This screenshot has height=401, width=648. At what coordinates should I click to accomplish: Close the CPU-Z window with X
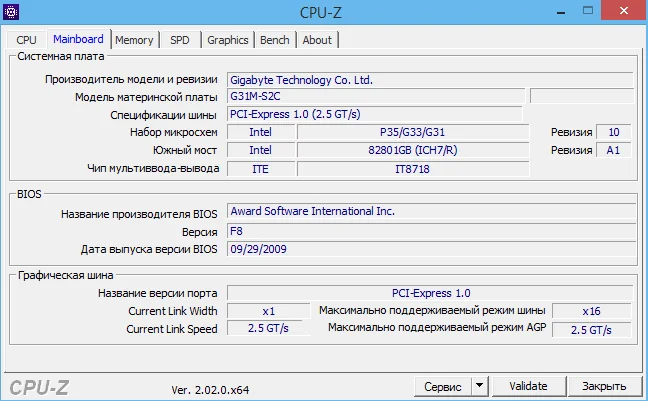(x=624, y=11)
